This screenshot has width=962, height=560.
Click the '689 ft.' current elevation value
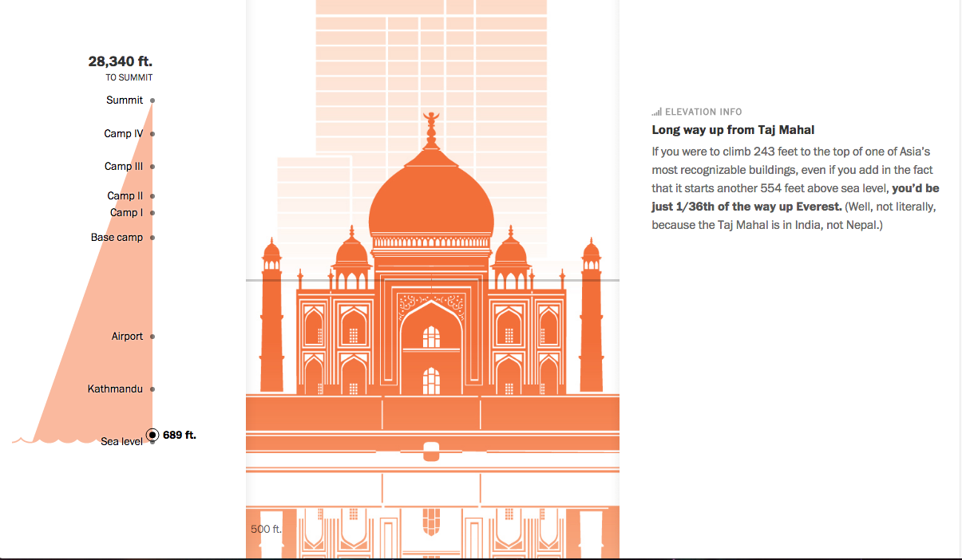click(x=180, y=435)
